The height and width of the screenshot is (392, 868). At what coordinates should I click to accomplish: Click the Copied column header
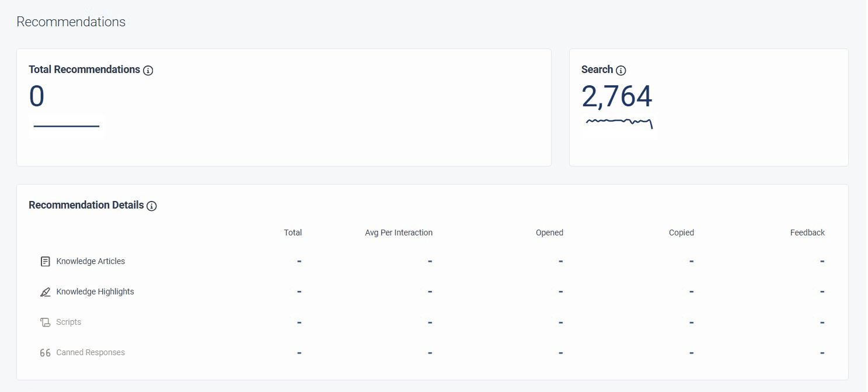click(x=681, y=233)
